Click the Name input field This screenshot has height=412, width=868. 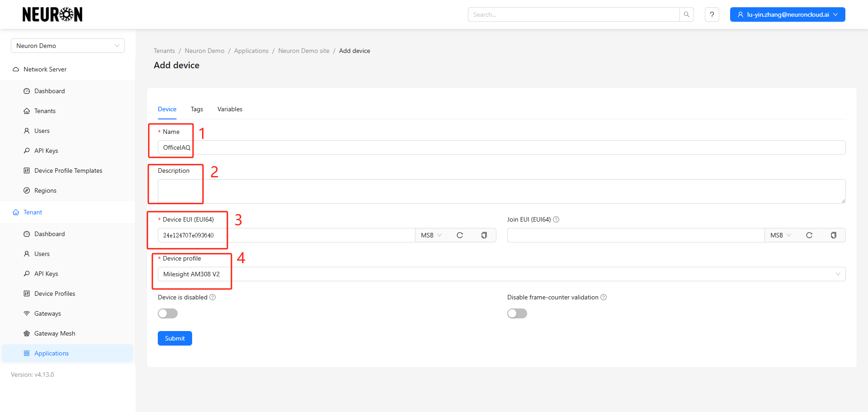pos(502,147)
